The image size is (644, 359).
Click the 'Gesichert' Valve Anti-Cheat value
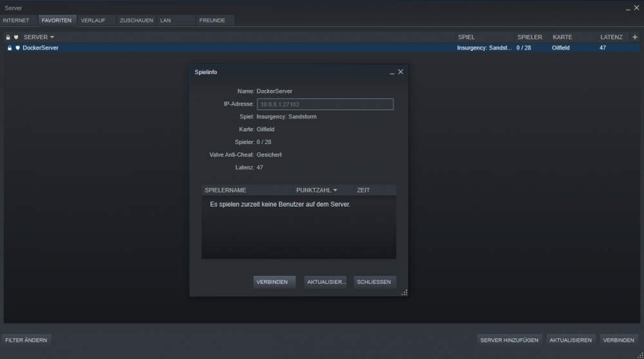click(x=269, y=154)
